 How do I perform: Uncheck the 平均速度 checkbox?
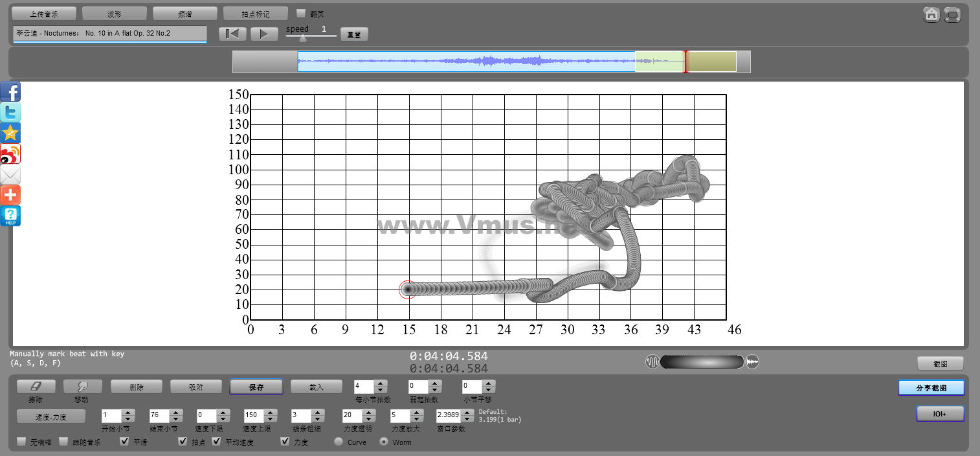tap(217, 442)
